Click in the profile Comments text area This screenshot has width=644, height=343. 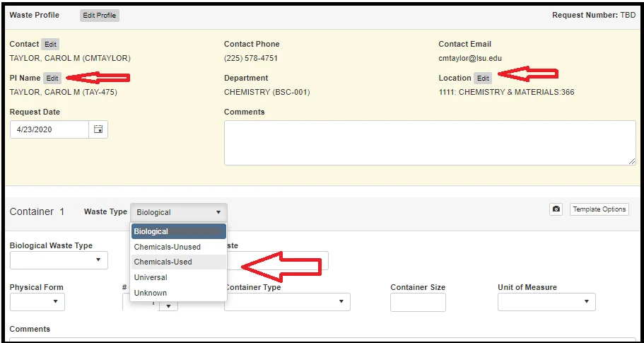click(x=429, y=142)
